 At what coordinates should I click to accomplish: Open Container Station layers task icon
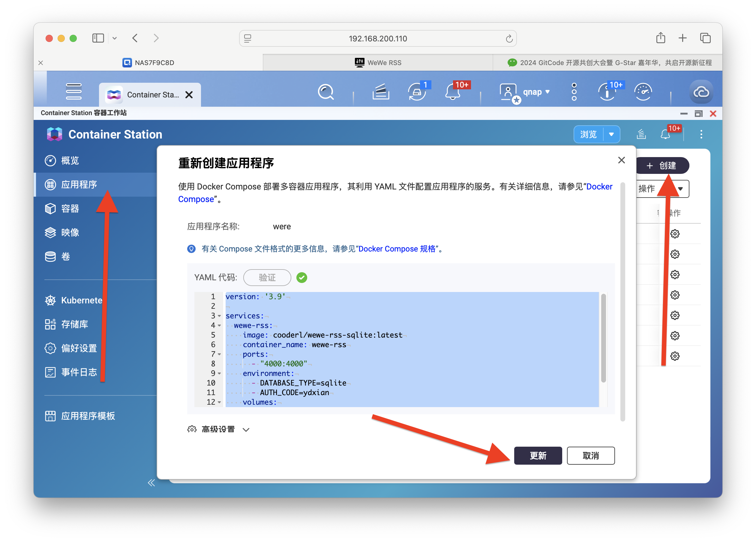coord(641,134)
